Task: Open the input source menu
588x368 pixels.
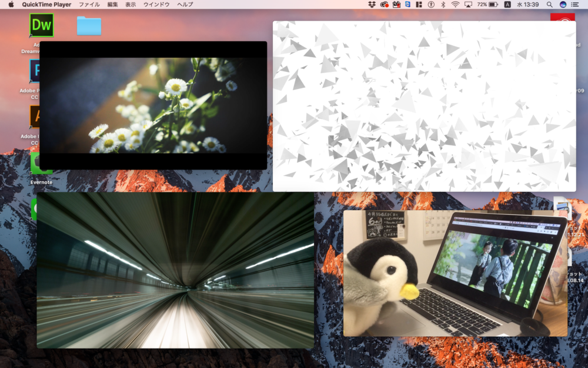Action: [x=507, y=5]
